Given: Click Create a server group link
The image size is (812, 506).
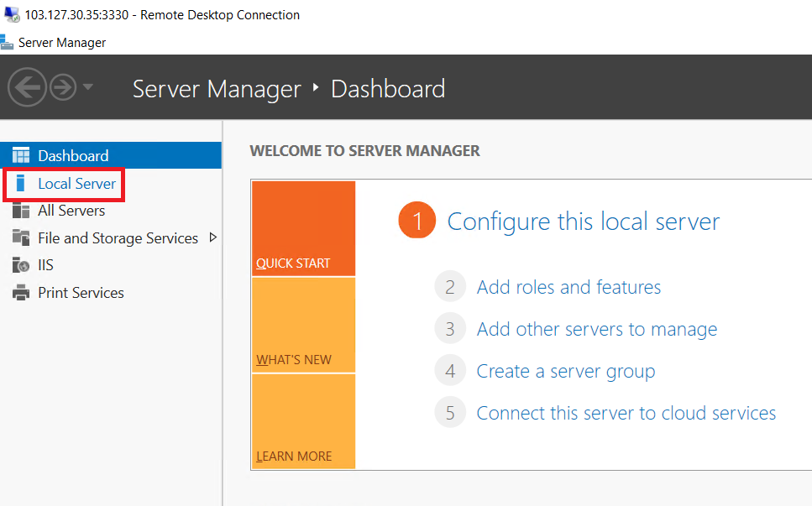Looking at the screenshot, I should [565, 372].
